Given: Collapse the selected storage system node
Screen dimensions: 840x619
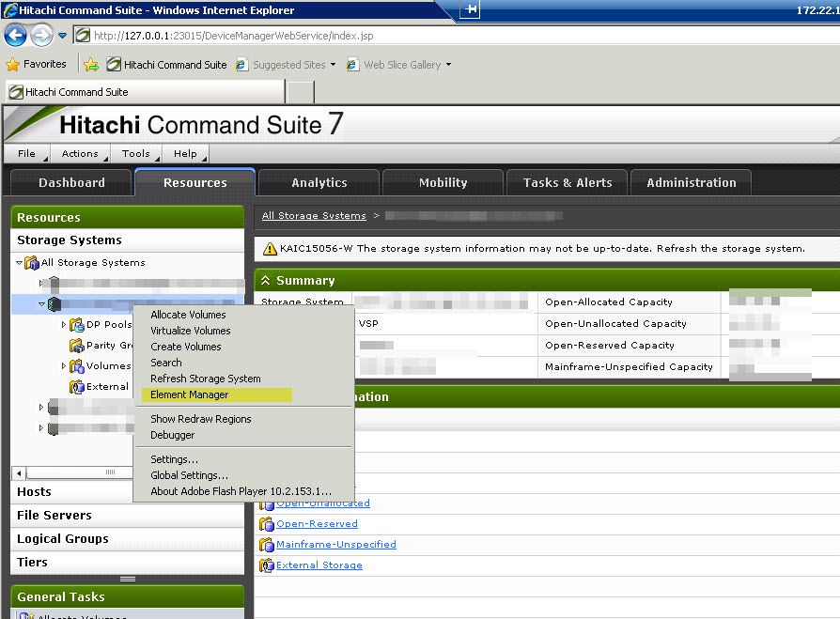Looking at the screenshot, I should click(41, 304).
